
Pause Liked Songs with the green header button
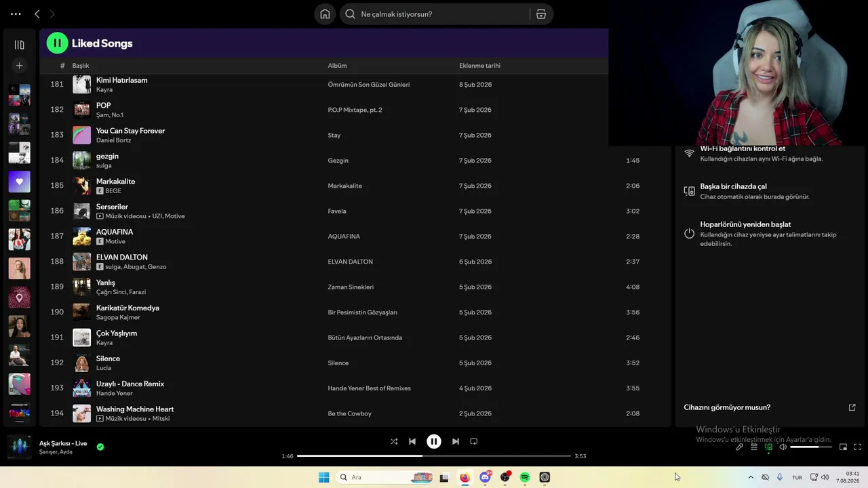[57, 43]
